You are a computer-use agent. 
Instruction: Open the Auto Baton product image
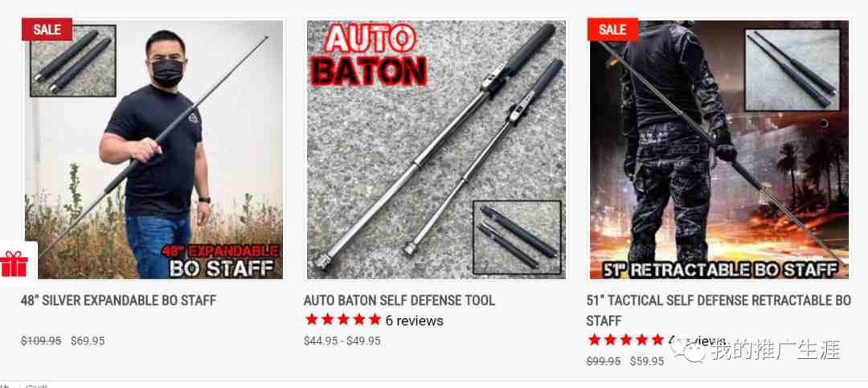point(436,149)
